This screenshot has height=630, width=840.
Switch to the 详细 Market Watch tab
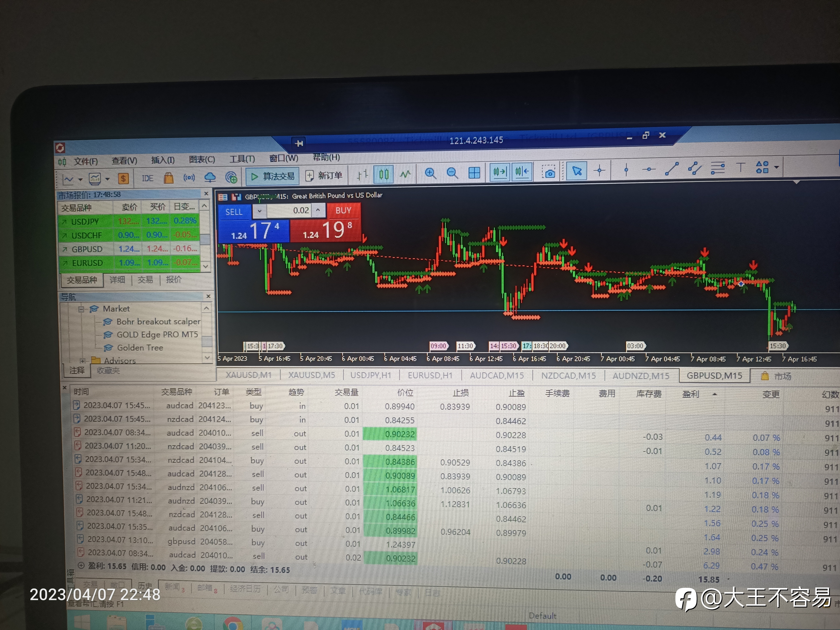[x=117, y=280]
